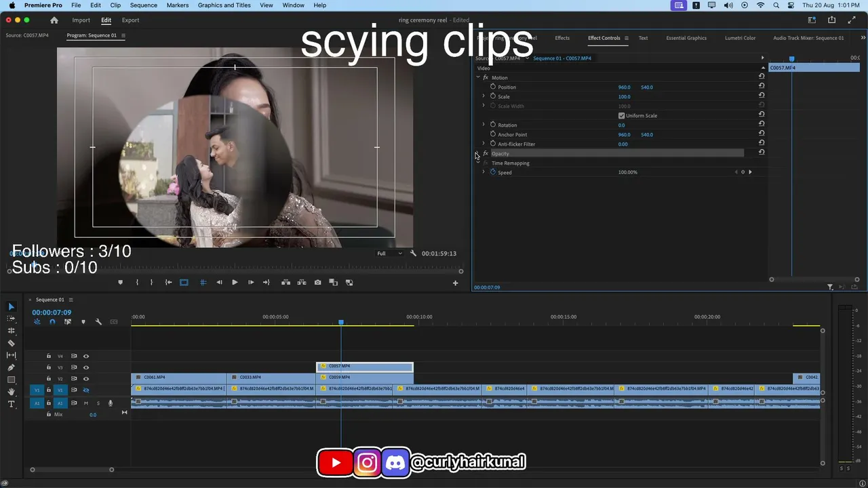Select the Selection tool in the toolbar

(11, 307)
